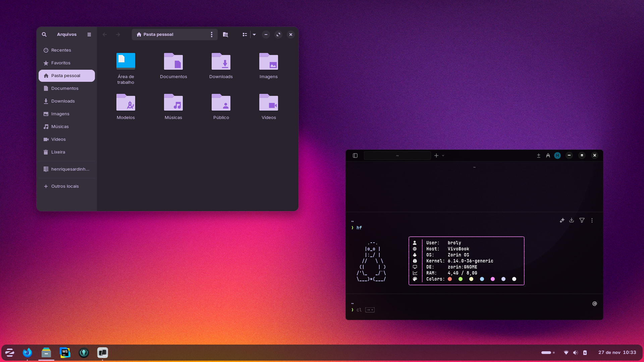Image resolution: width=644 pixels, height=362 pixels.
Task: Open the filter icon in terminal block toolbar
Action: (x=582, y=221)
